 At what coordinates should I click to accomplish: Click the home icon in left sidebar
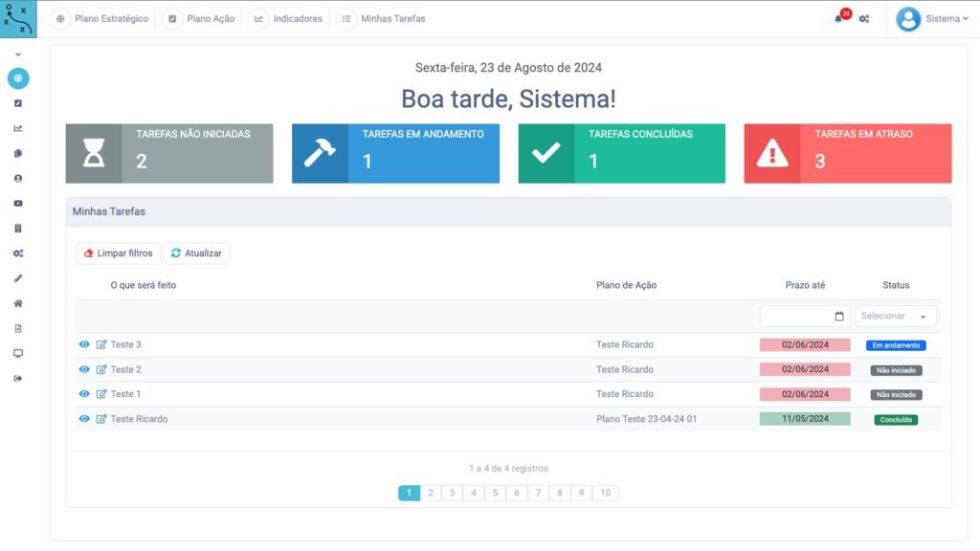tap(18, 303)
